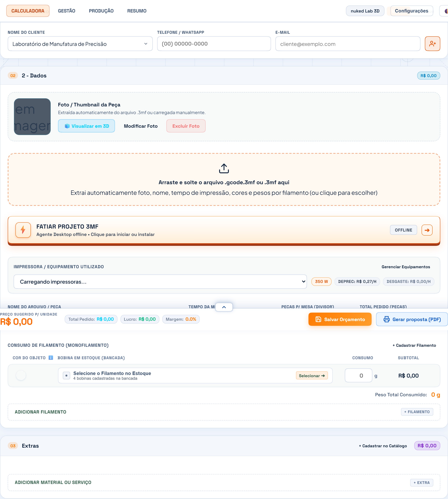
Task: Open the Gestão tab
Action: [x=67, y=11]
